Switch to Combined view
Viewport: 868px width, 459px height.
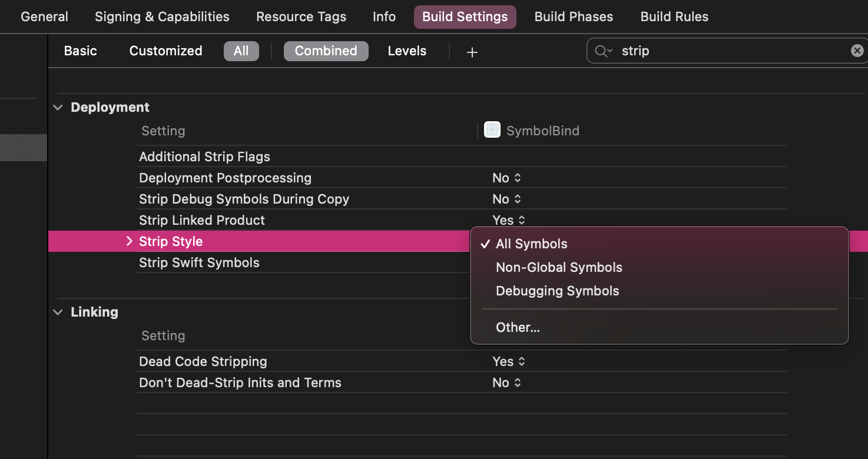(326, 51)
